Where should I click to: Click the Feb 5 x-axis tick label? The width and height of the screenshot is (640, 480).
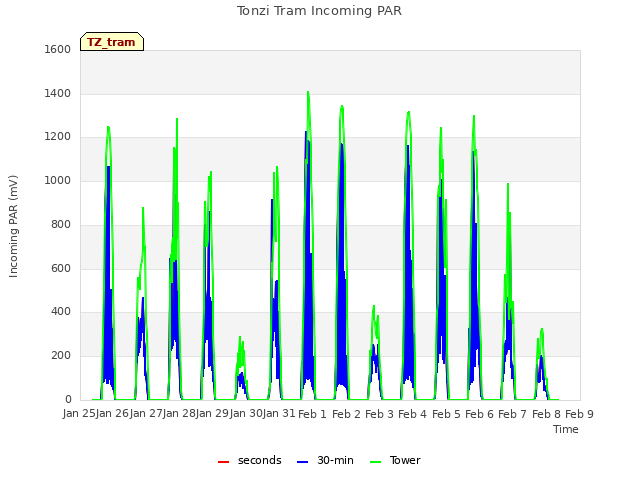[x=446, y=414]
